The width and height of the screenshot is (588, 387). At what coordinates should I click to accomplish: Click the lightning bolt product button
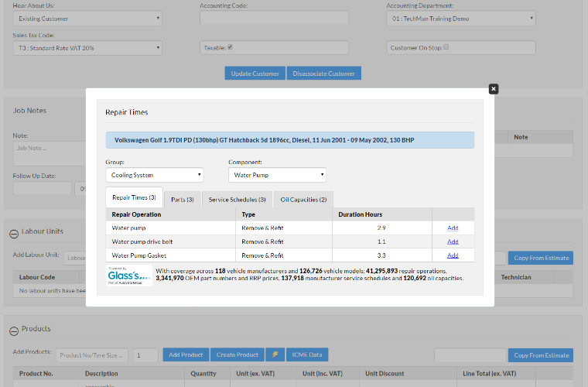coord(275,354)
